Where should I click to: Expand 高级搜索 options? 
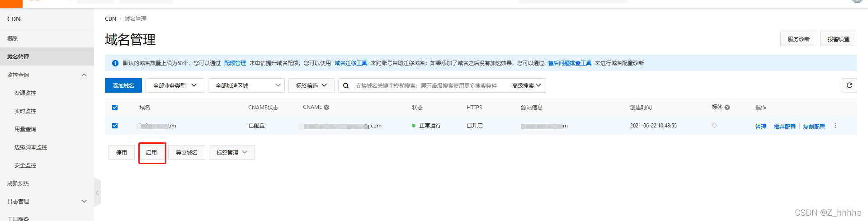point(526,85)
